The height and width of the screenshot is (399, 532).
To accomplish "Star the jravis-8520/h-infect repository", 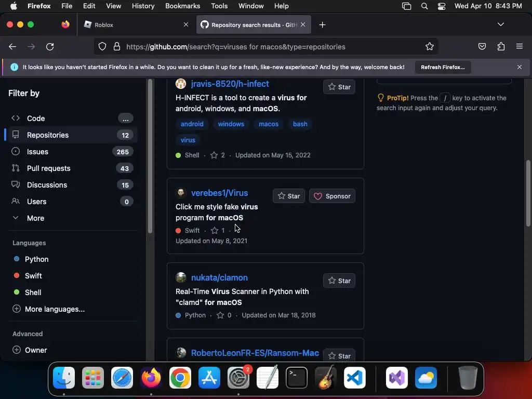I will [339, 87].
